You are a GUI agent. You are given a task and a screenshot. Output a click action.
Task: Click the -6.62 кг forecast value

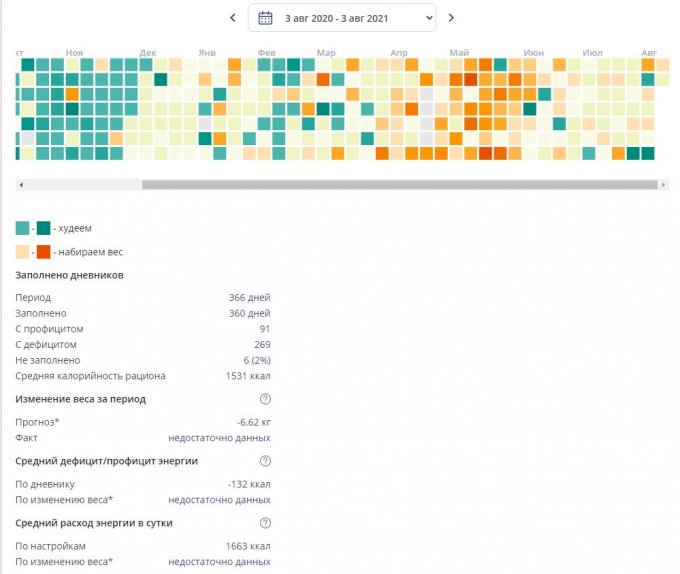point(253,422)
